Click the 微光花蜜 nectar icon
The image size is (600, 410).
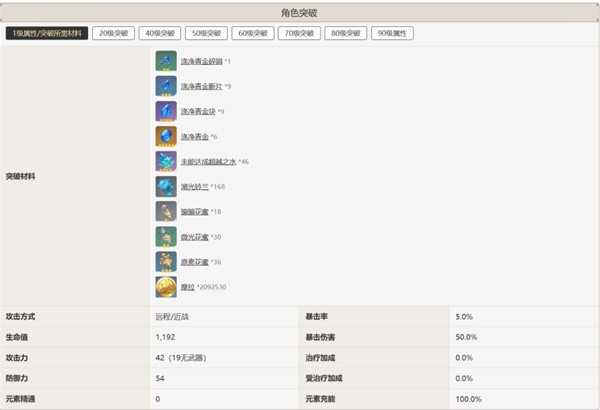[x=166, y=236]
